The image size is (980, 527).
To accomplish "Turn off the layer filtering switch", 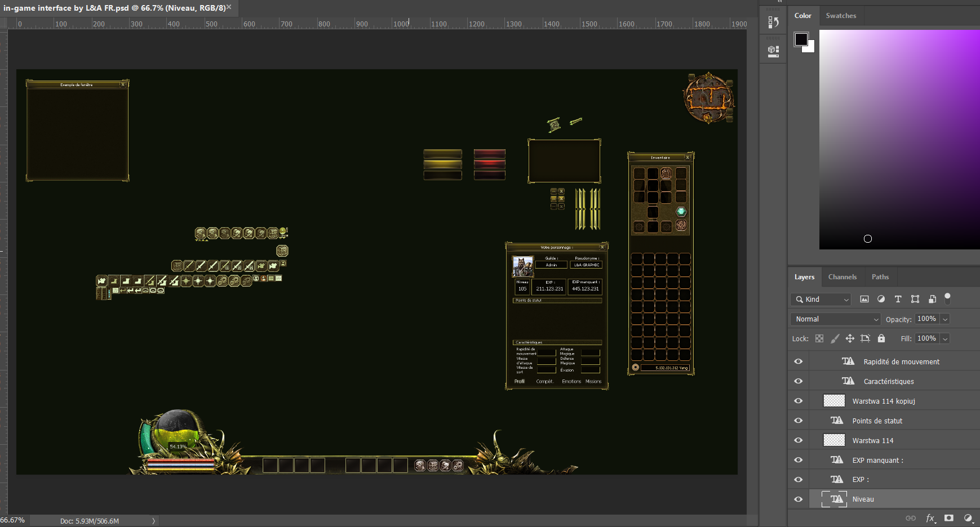I will click(947, 298).
